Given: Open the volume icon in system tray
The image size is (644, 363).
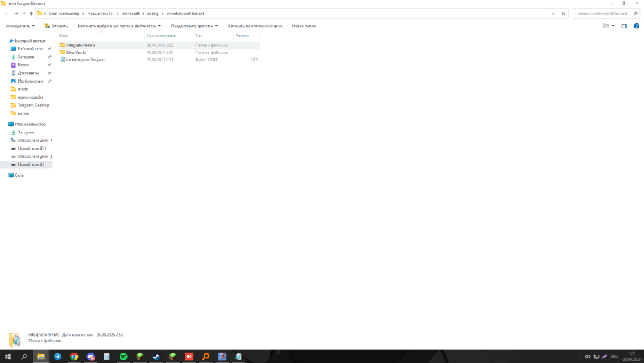Looking at the screenshot, I should pos(588,357).
